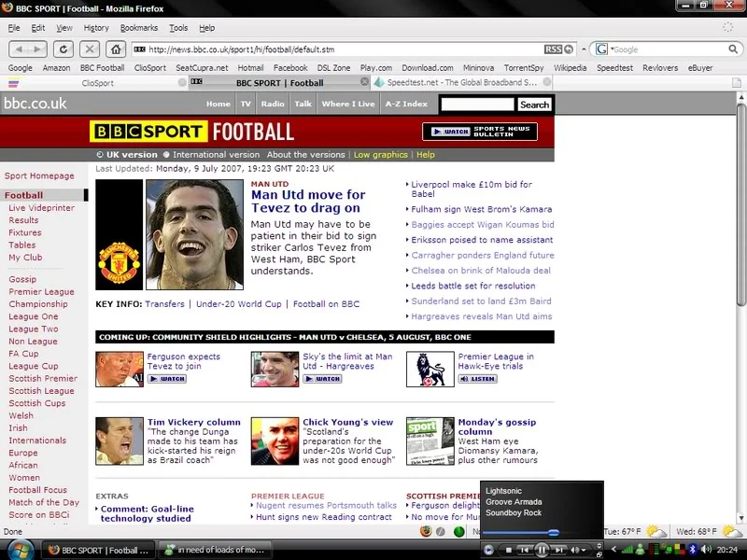Open the Liverpool make £10m bid for Babel link
Viewport: 747px width, 560px height.
472,189
